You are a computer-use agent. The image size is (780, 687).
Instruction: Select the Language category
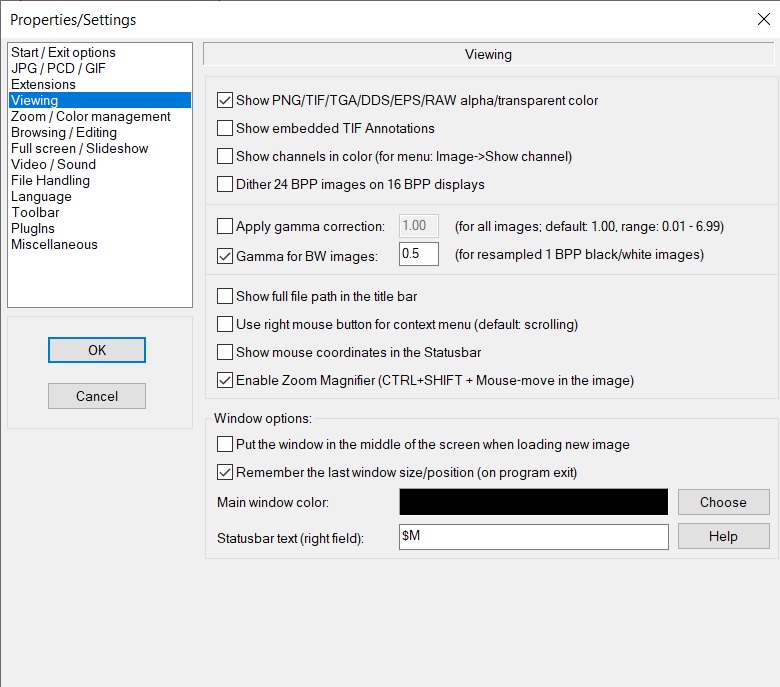(99, 196)
